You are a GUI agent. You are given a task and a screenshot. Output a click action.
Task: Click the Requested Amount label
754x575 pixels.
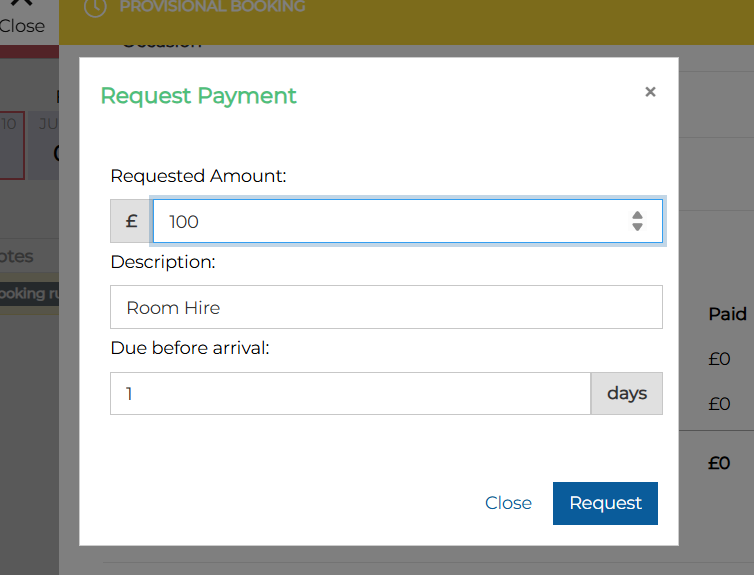pos(198,176)
